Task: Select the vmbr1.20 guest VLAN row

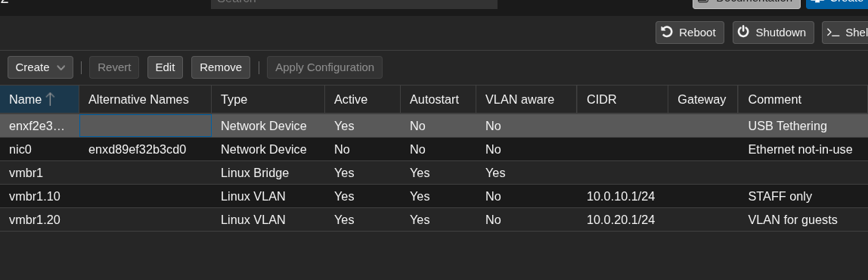Action: coord(434,219)
